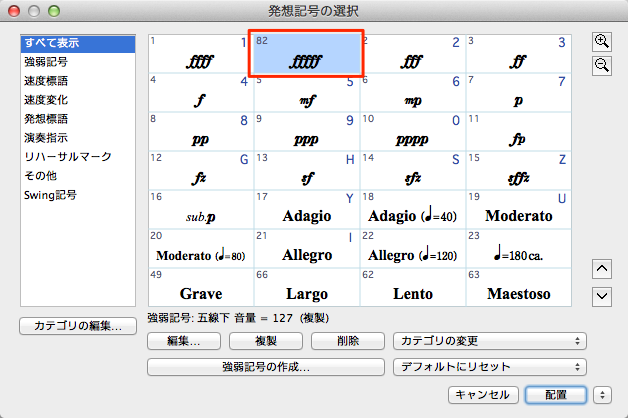Open the stepper menu beside 配置

point(602,395)
